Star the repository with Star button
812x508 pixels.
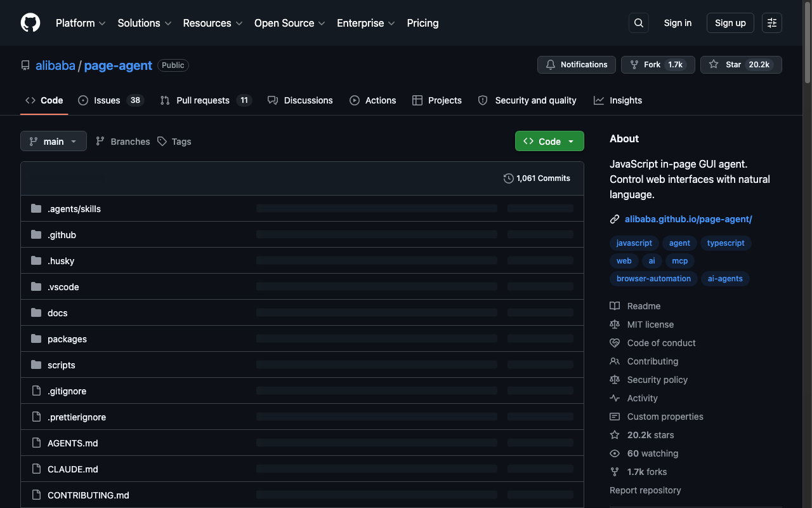point(741,65)
